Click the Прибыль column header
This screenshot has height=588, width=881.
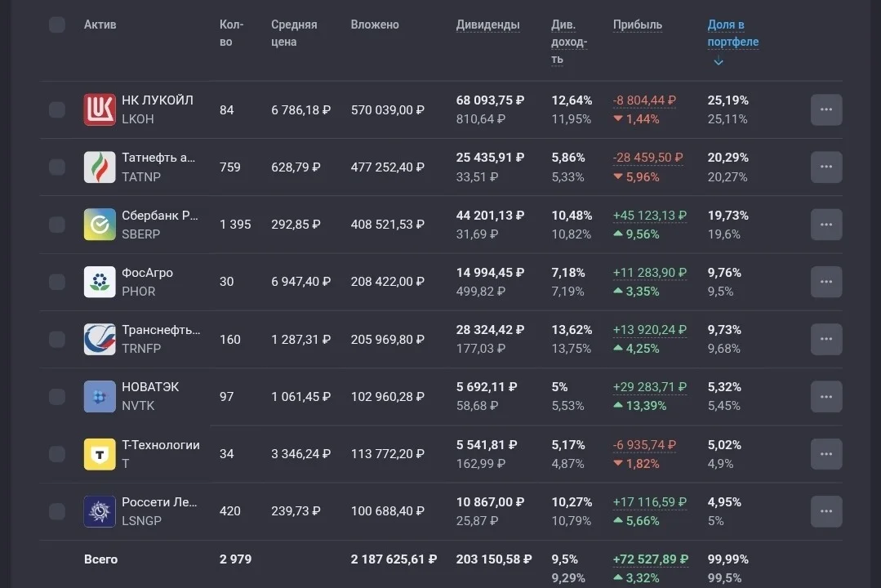[x=637, y=24]
